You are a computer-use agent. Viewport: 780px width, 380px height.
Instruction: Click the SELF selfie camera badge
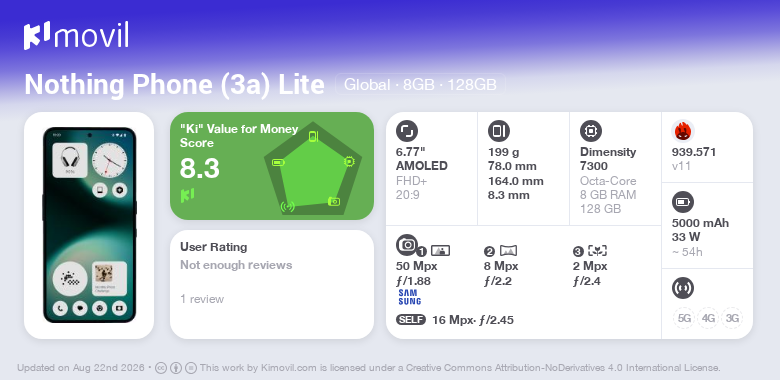(x=411, y=320)
